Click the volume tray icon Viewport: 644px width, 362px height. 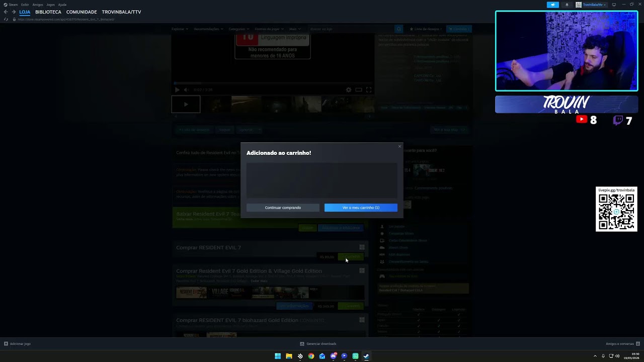tap(617, 356)
